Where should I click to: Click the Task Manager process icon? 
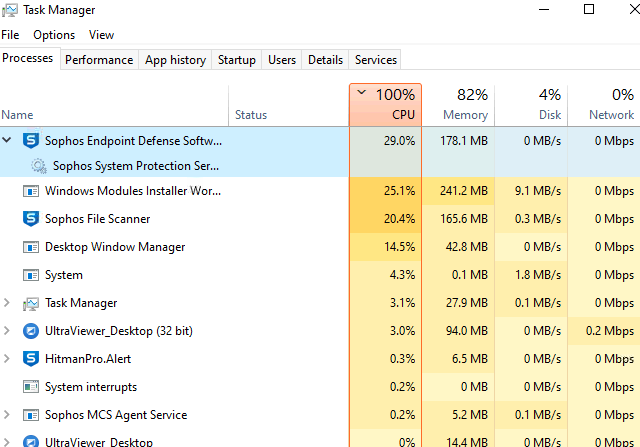[x=30, y=303]
